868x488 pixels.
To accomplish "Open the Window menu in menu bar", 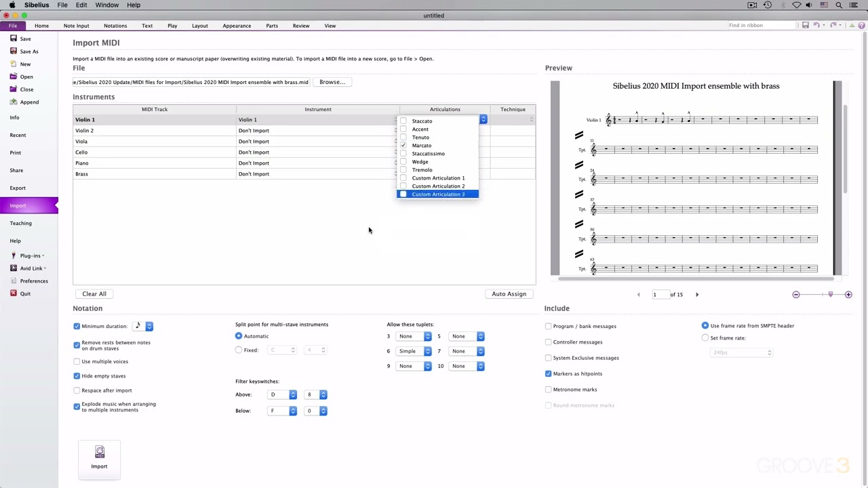I will 106,5.
